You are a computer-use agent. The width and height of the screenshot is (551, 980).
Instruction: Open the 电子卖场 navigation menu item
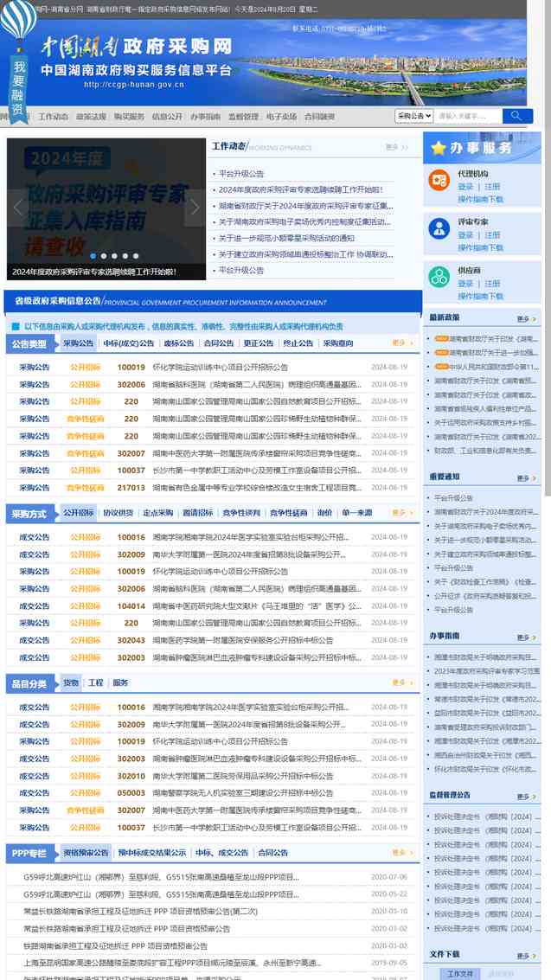[281, 116]
